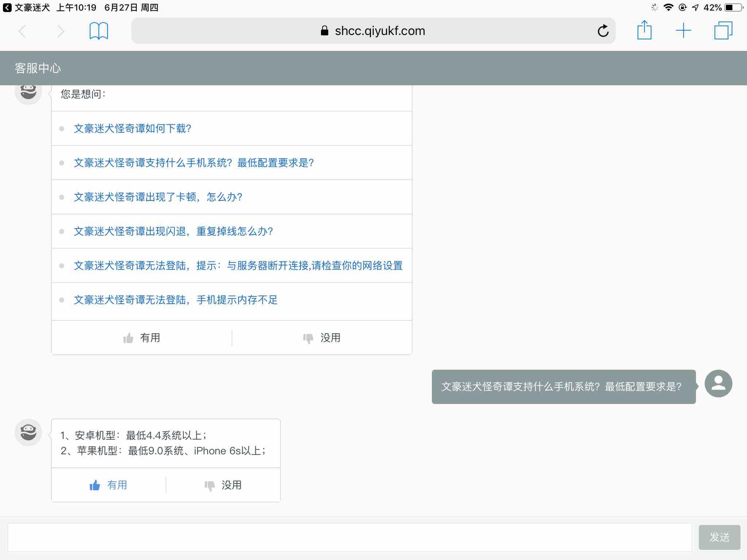Tap the sent message bubble about 手机系统

pyautogui.click(x=564, y=386)
